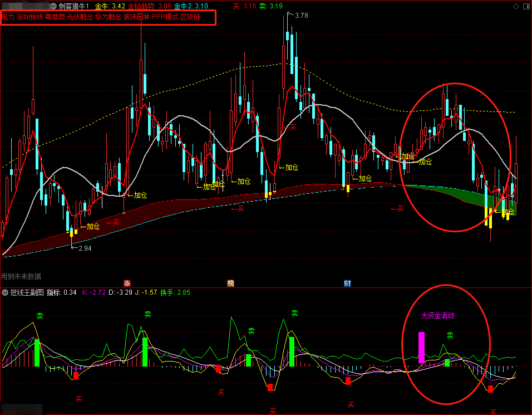Screen dimensions: 532x415
Task: Click the red 涨 marker icon
Action: point(127,283)
